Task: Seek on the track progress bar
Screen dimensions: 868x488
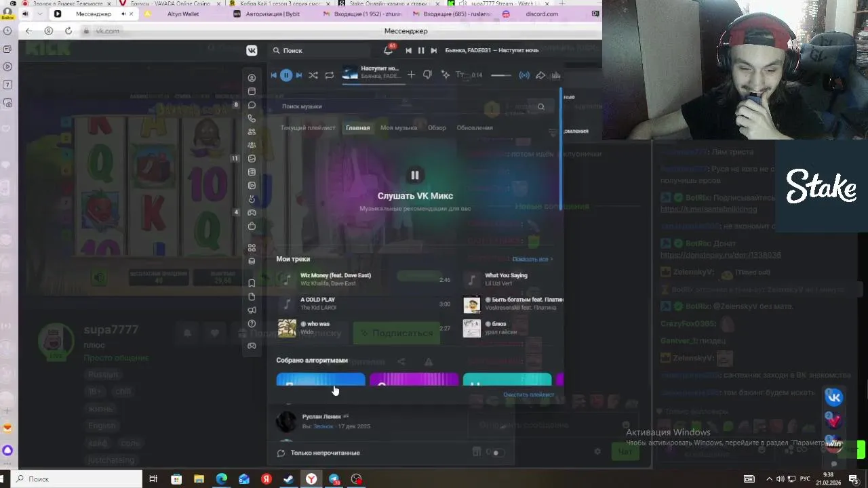Action: tap(373, 84)
